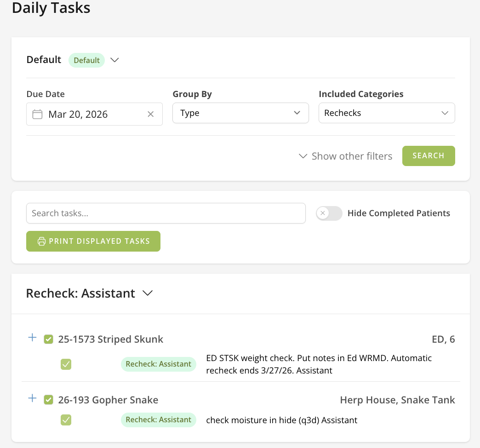Uncheck the 26-193 Gopher Snake patient checkbox

pos(48,400)
